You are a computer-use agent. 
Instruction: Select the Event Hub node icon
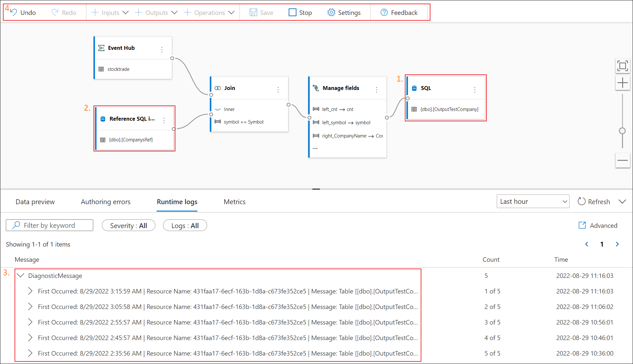101,48
